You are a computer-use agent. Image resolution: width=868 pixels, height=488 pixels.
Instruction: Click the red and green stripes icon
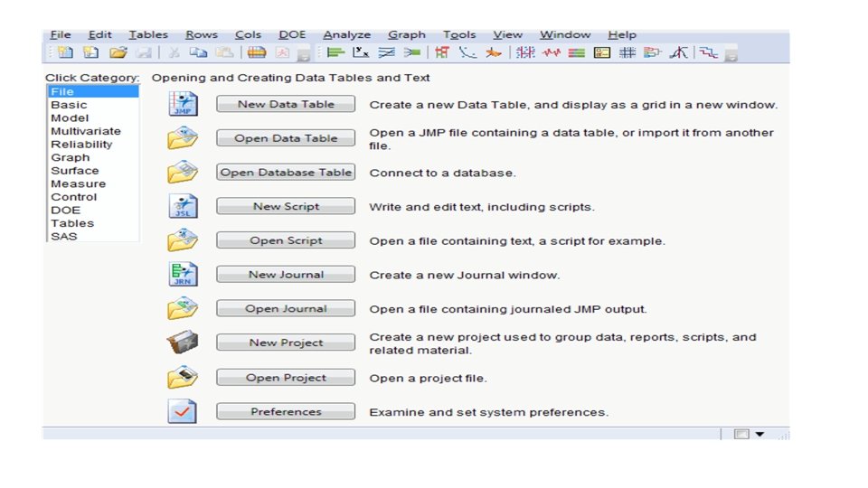coord(576,53)
